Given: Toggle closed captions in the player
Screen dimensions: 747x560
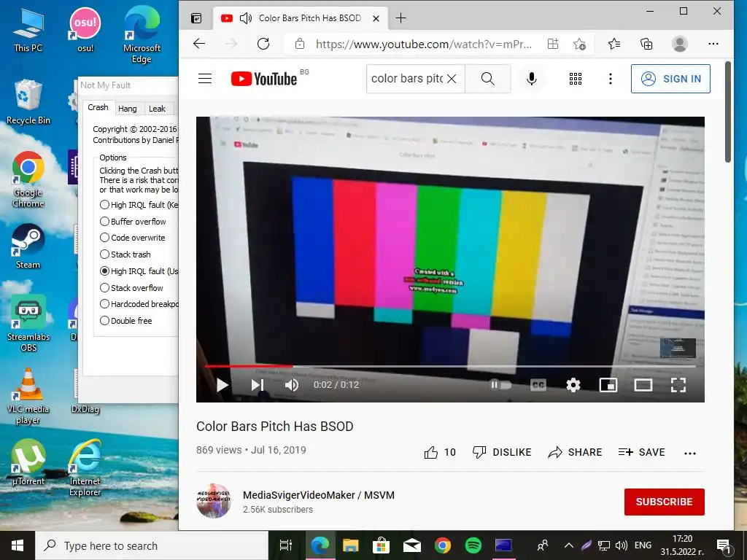Looking at the screenshot, I should tap(538, 385).
